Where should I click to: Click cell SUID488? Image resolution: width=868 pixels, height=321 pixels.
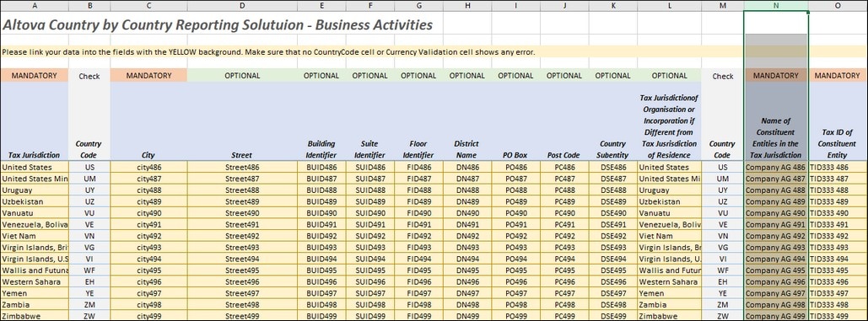point(369,190)
